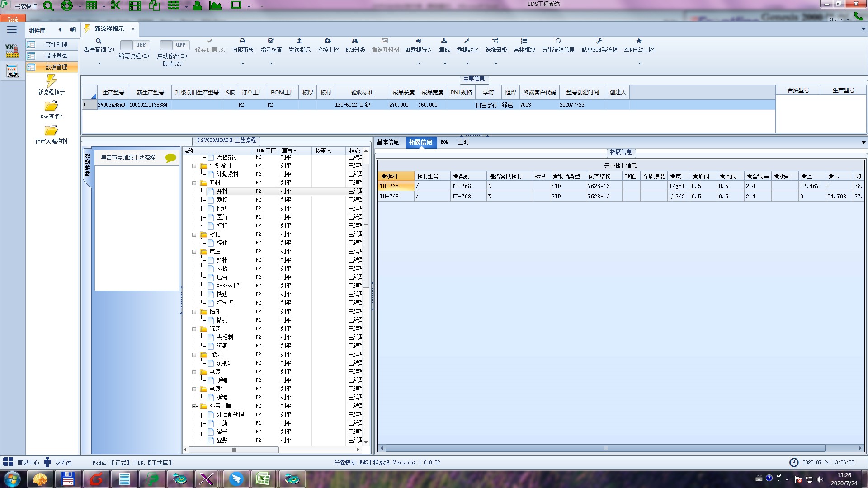Image resolution: width=868 pixels, height=488 pixels.
Task: Select 文件处理 in the component library
Action: tap(56, 45)
